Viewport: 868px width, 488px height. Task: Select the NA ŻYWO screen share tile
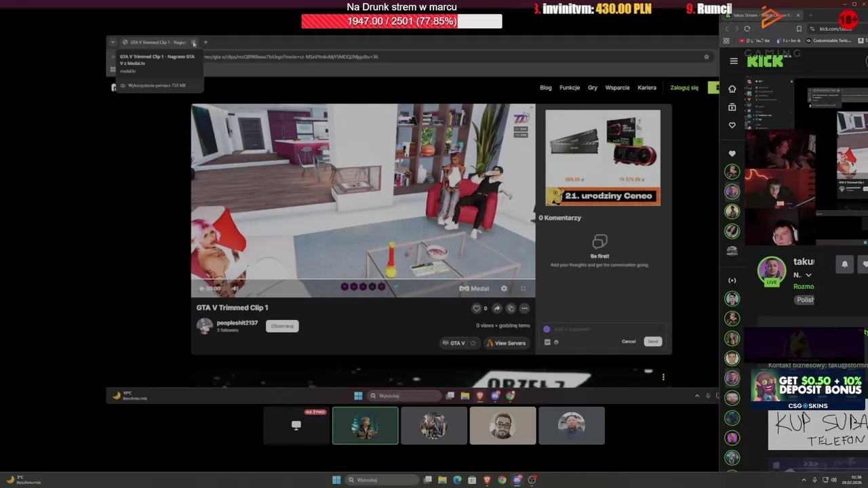[x=296, y=426]
